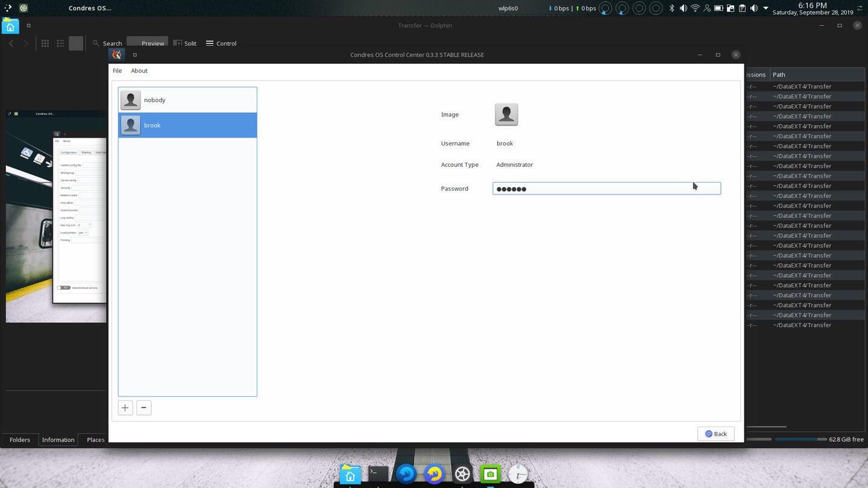Click the add user plus button

(x=125, y=408)
